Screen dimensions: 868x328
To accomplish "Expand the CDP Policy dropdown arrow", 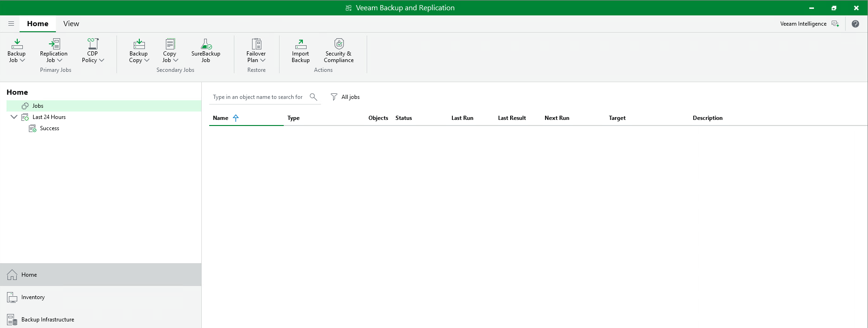I will point(102,60).
